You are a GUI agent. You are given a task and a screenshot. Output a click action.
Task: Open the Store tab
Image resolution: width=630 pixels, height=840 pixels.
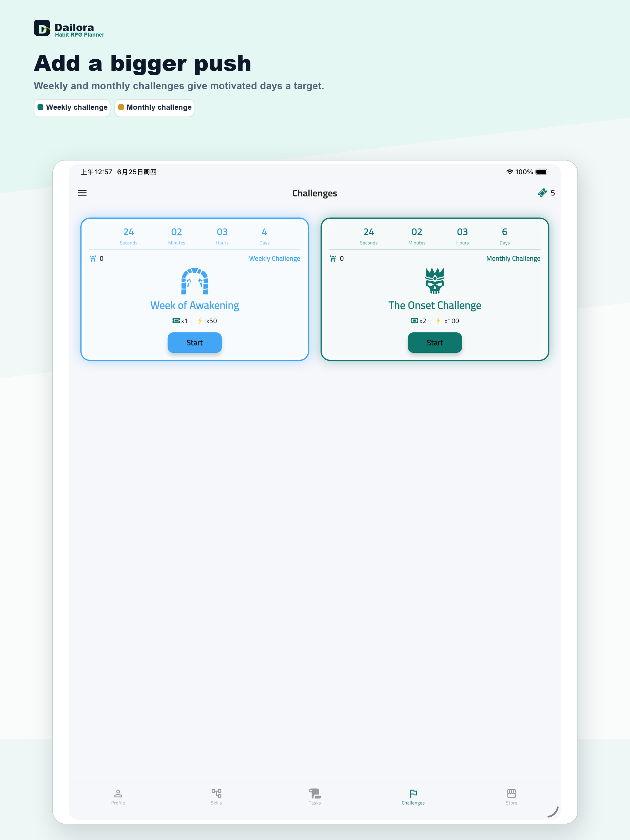(512, 797)
